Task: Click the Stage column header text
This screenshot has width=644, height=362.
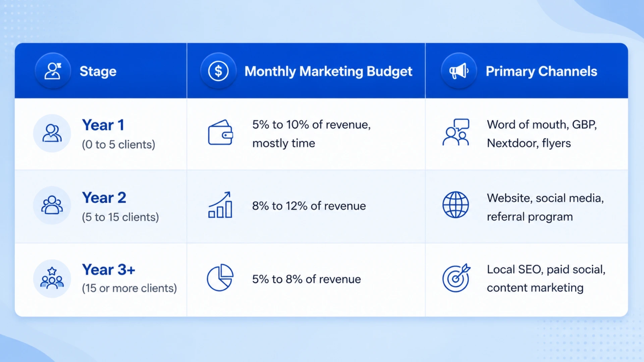Action: point(98,71)
